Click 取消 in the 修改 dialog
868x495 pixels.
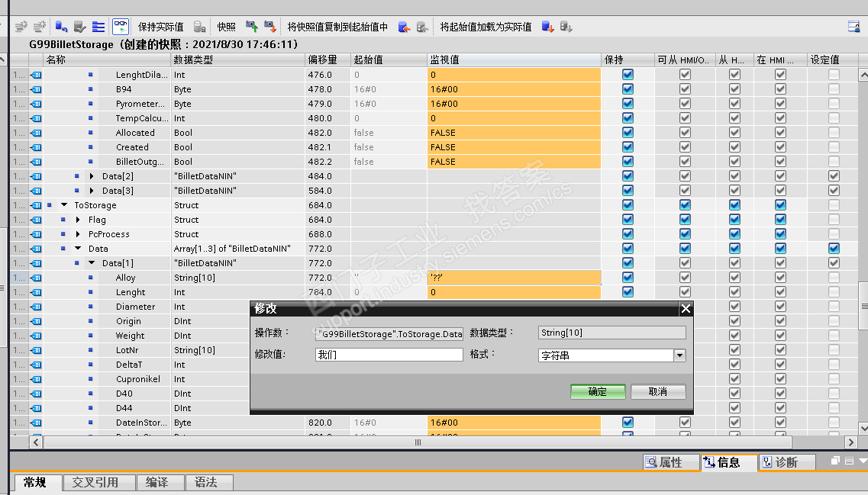(x=658, y=391)
